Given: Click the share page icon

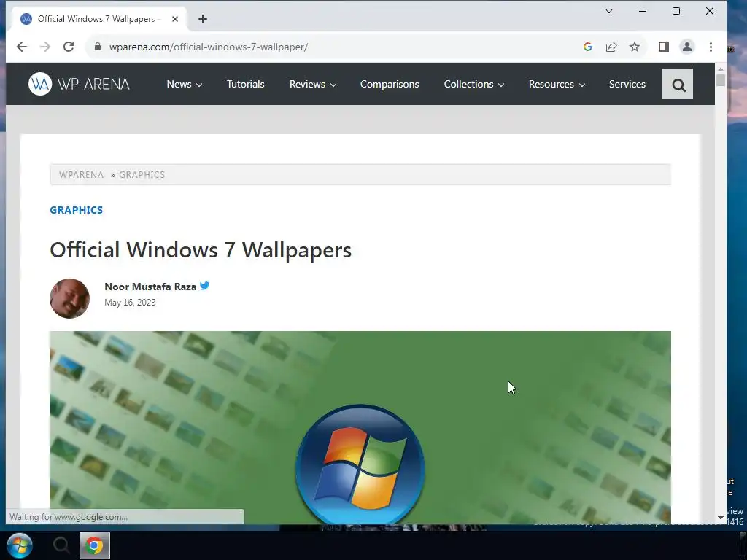Looking at the screenshot, I should click(x=611, y=47).
